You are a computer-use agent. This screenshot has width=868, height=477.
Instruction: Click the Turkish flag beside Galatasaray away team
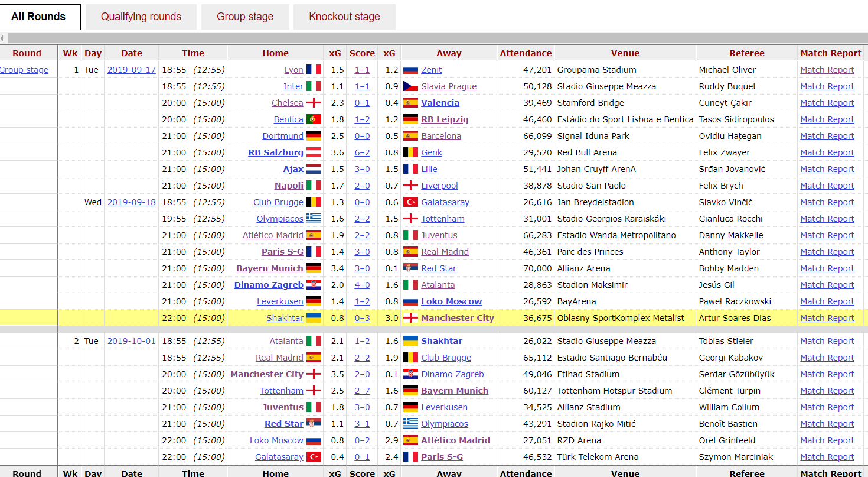coord(410,202)
